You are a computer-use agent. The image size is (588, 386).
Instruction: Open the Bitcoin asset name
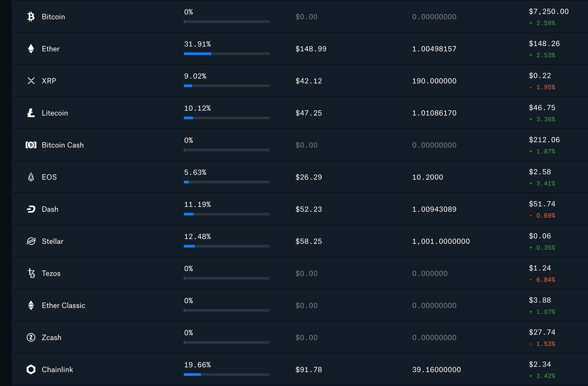(x=53, y=16)
